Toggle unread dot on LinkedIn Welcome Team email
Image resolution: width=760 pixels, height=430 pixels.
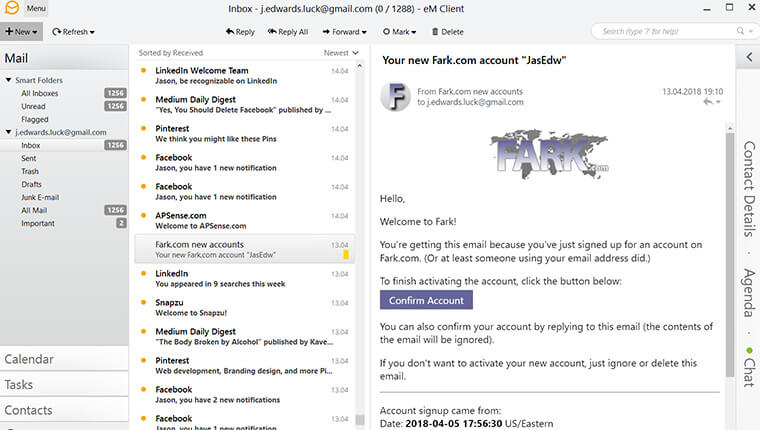(x=143, y=70)
